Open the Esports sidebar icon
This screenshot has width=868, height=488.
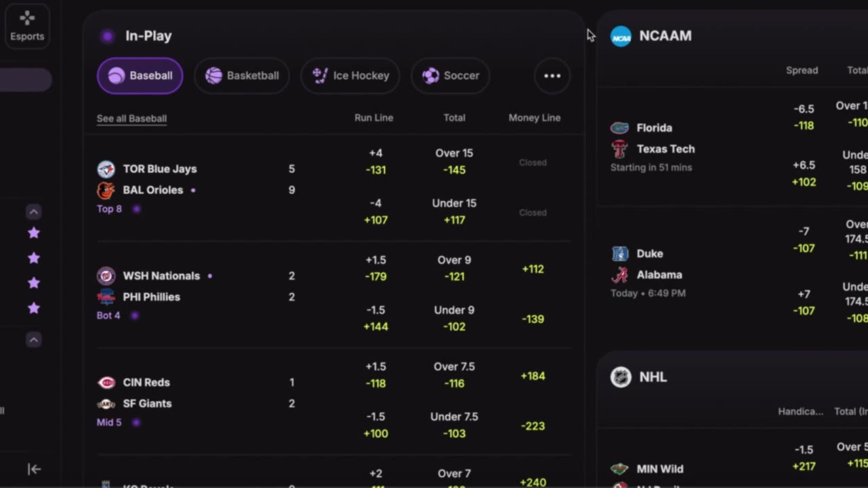[27, 26]
